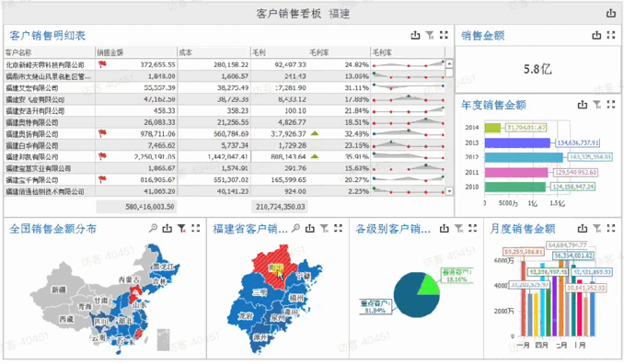624x364 pixels.
Task: Select the 2012 bar in 年度销售金额
Action: tap(524, 157)
